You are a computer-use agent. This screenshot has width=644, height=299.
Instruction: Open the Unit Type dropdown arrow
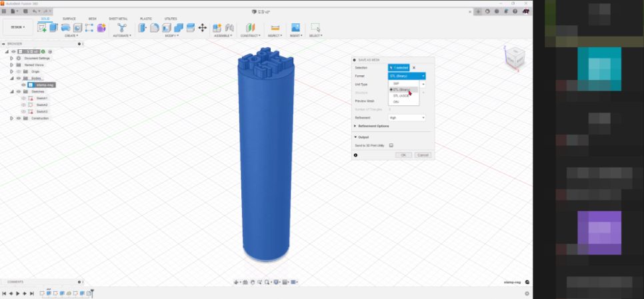point(423,84)
